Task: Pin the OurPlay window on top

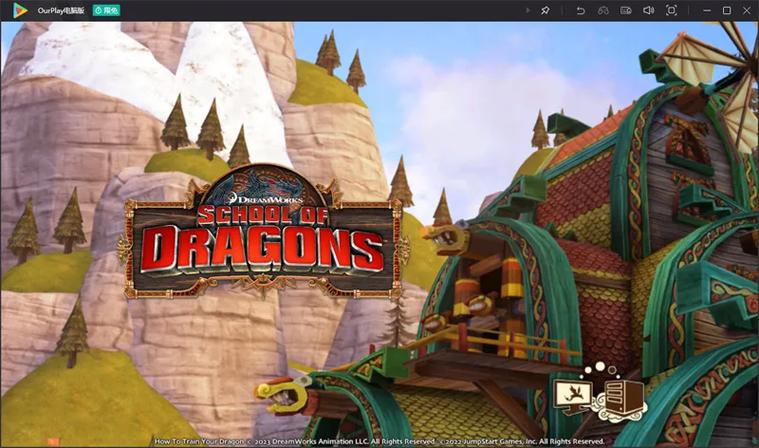Action: click(545, 10)
